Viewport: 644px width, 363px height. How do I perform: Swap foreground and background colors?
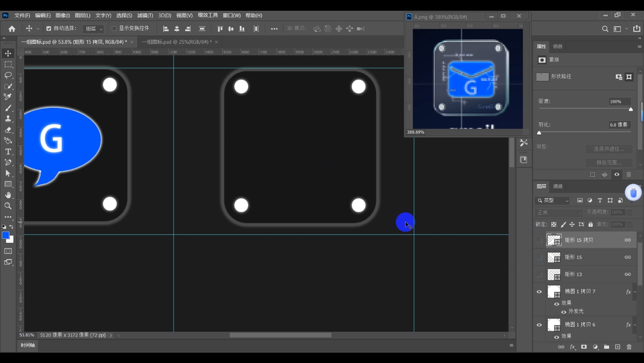[11, 227]
